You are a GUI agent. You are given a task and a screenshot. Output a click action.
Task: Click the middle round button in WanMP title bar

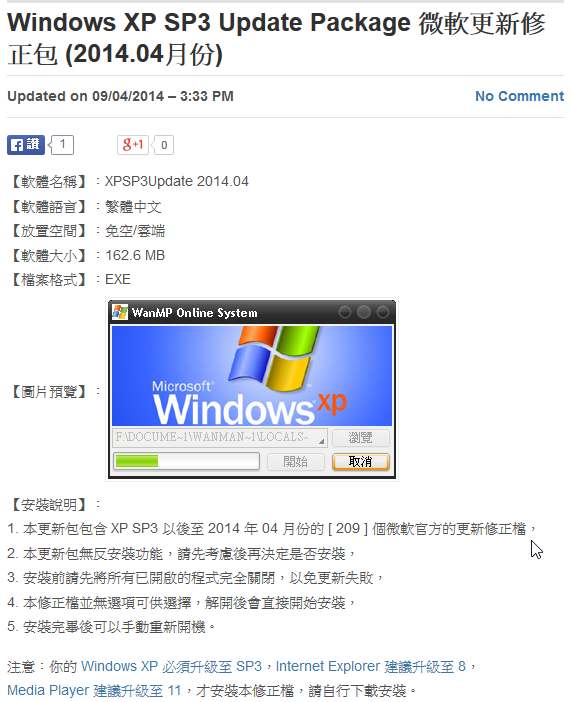[x=364, y=312]
